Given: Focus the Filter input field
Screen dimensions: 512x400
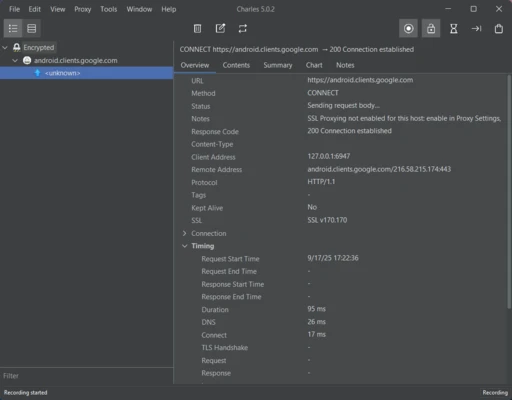Looking at the screenshot, I should click(x=87, y=376).
